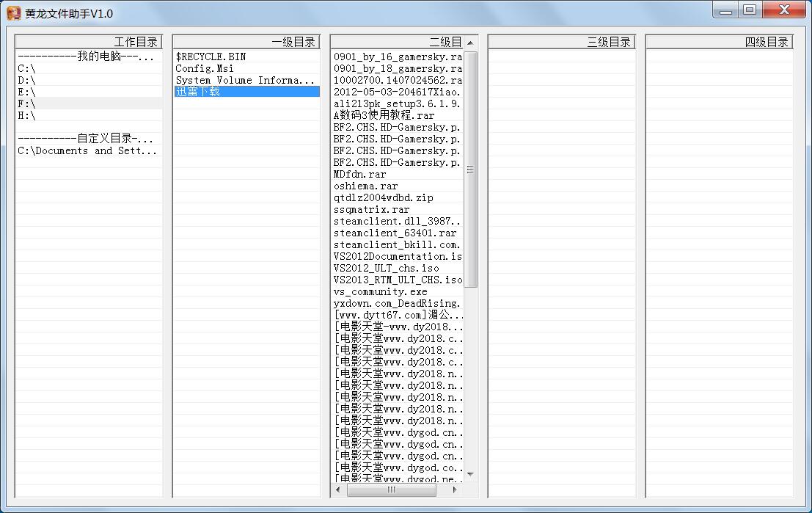The height and width of the screenshot is (513, 812).
Task: Select 2012-05-03-204617Xiao. entry
Action: (x=397, y=92)
